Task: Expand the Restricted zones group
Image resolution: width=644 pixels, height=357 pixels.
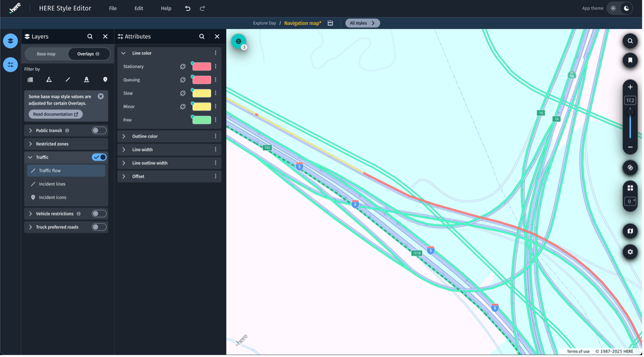Action: (31, 144)
